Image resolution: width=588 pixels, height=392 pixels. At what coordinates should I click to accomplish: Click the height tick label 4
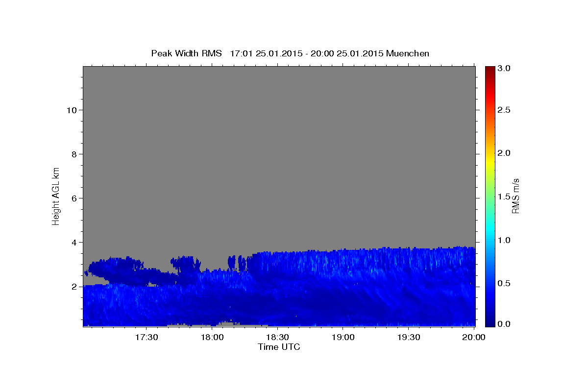pos(74,242)
